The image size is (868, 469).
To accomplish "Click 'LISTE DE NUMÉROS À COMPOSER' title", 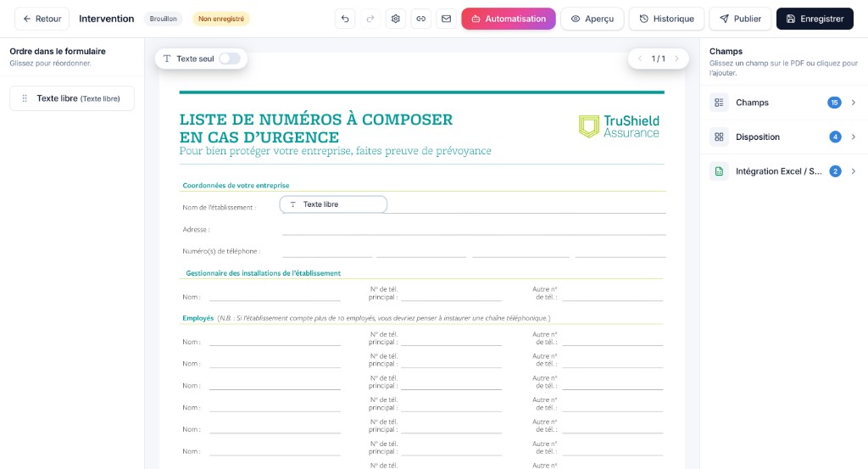I will [x=316, y=120].
